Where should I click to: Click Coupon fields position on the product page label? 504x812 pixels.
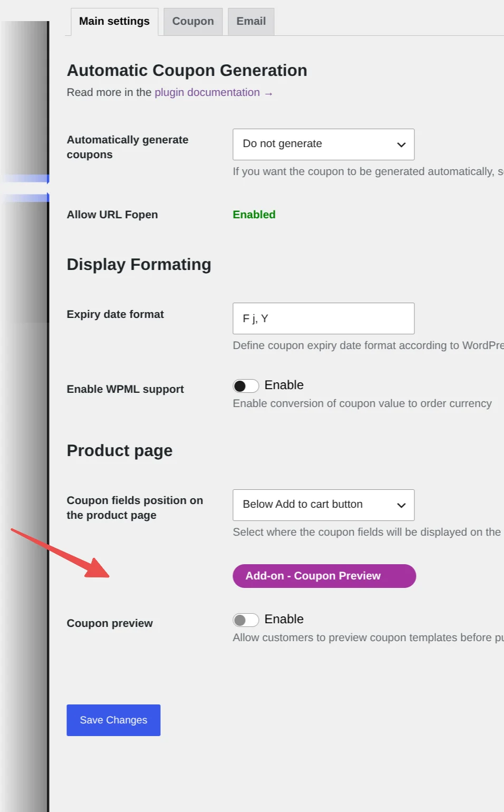click(x=134, y=508)
